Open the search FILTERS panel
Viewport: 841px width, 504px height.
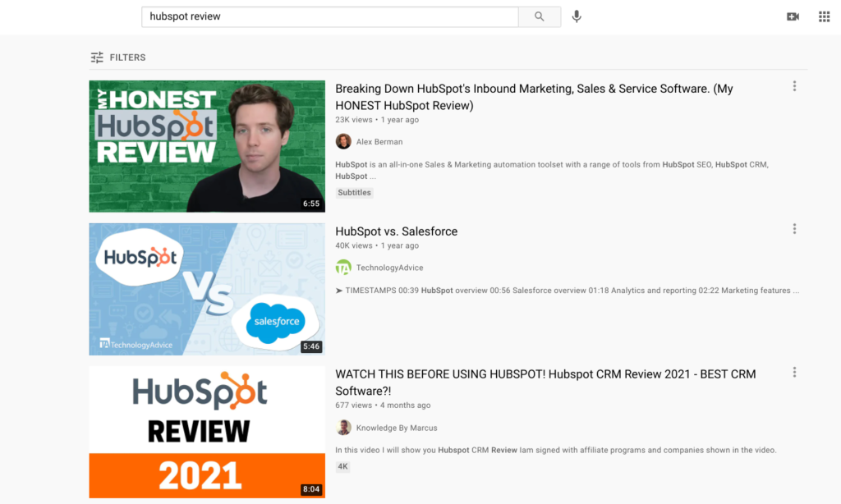[117, 57]
